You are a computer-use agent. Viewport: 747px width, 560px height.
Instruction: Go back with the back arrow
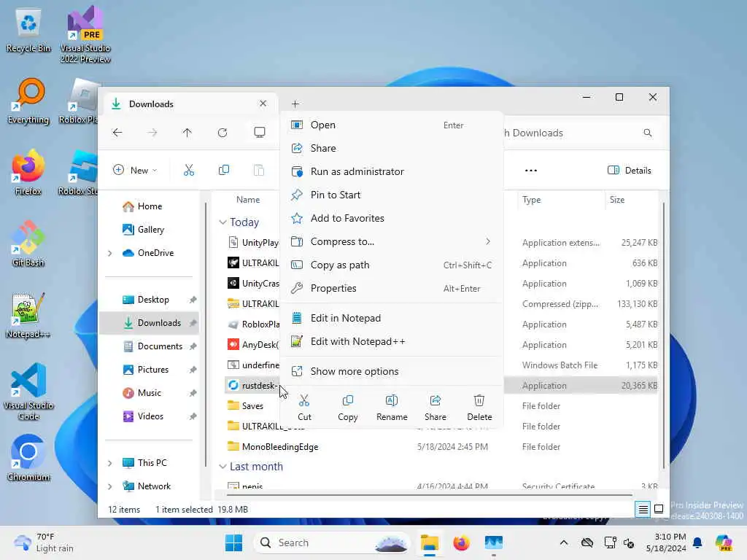point(117,133)
